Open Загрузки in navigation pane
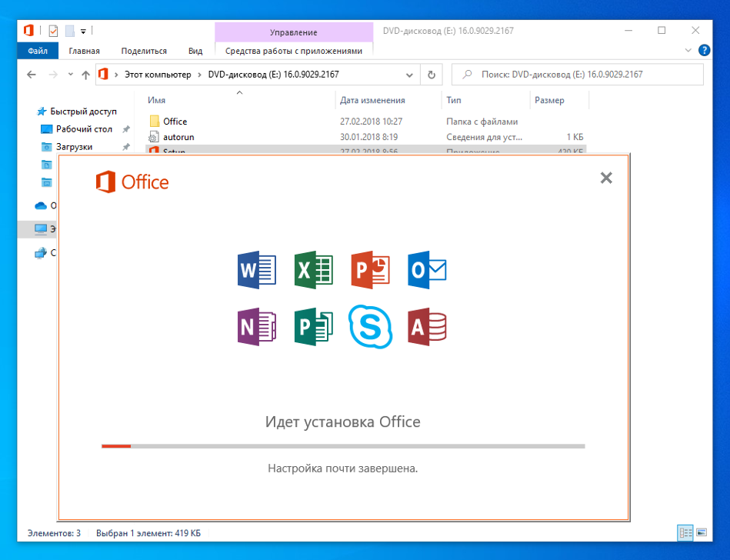The height and width of the screenshot is (560, 730). [x=74, y=147]
